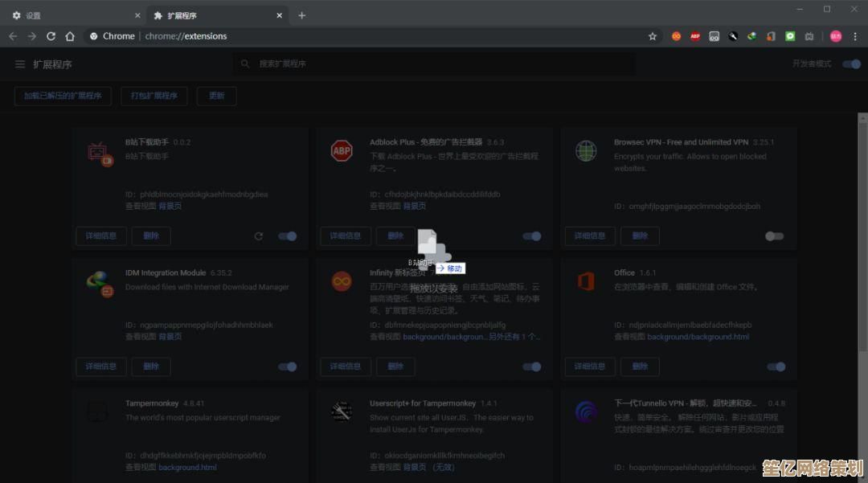This screenshot has width=868, height=483.
Task: Toggle the Infinity 新标签页 extension
Action: point(532,366)
